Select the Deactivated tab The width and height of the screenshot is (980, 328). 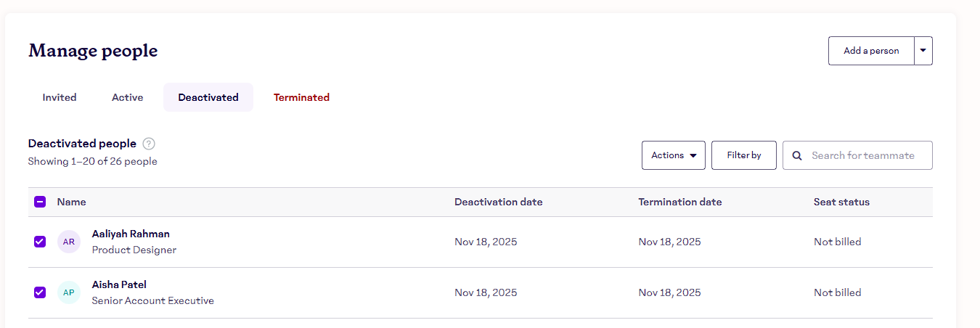(x=208, y=97)
